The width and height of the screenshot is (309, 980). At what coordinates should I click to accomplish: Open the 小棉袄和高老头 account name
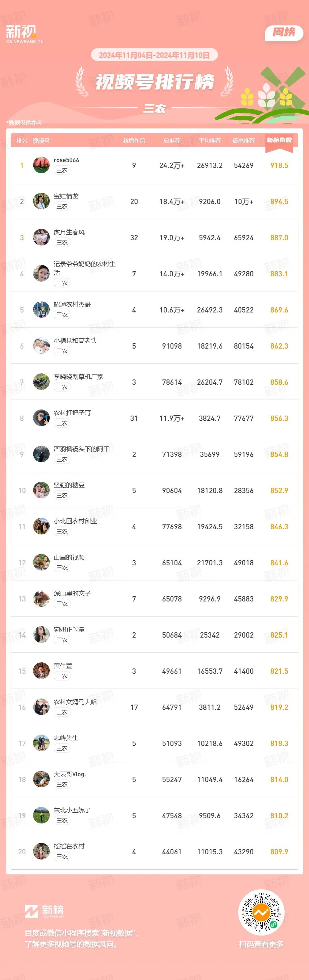[75, 341]
